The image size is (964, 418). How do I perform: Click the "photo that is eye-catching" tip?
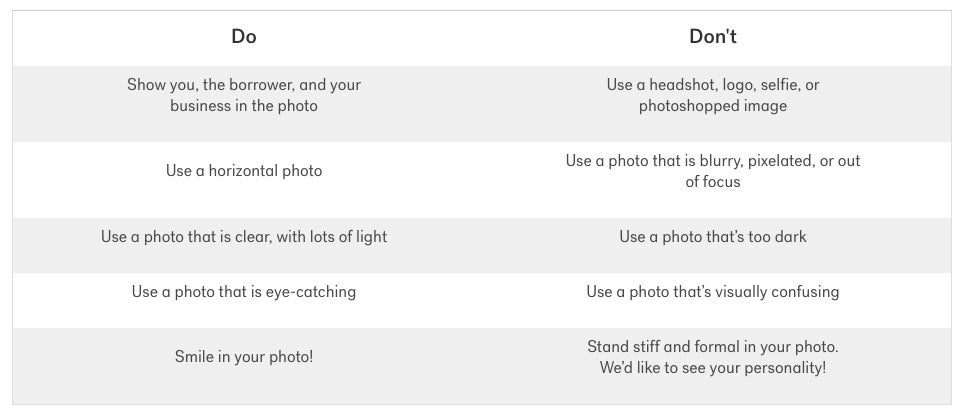coord(244,292)
